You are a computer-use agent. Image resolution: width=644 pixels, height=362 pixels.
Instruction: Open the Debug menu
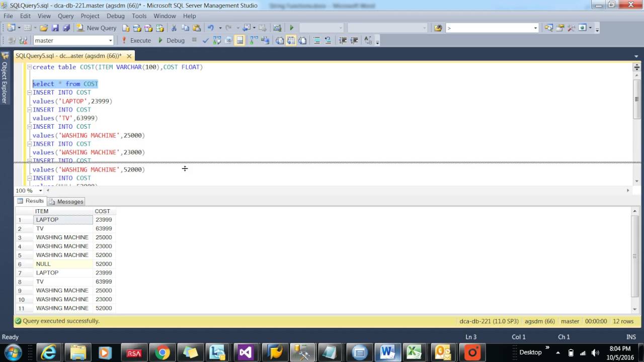tap(115, 16)
